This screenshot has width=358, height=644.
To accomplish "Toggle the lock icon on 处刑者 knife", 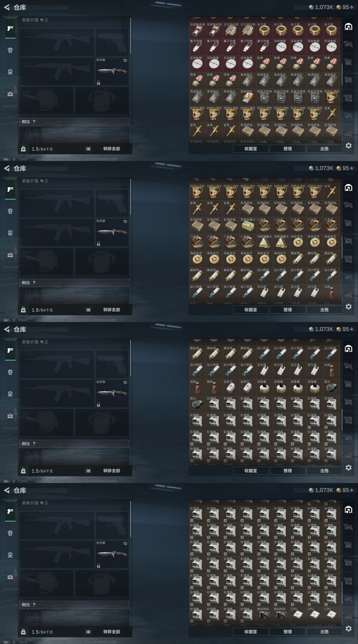I will (x=99, y=83).
